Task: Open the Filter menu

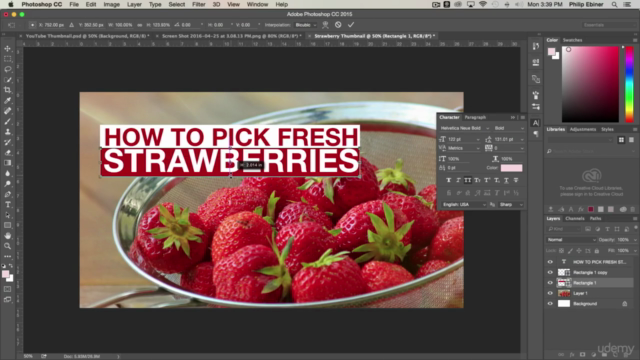Action: pyautogui.click(x=198, y=4)
